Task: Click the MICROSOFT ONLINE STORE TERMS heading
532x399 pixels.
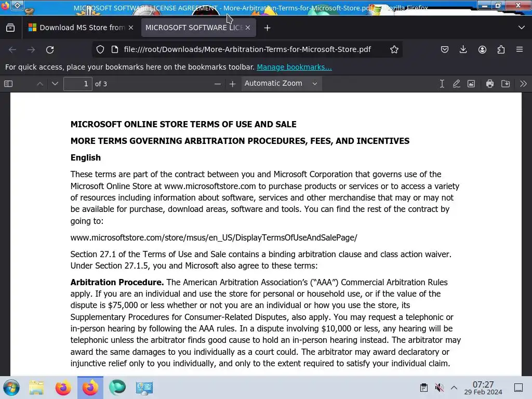Action: 183,124
